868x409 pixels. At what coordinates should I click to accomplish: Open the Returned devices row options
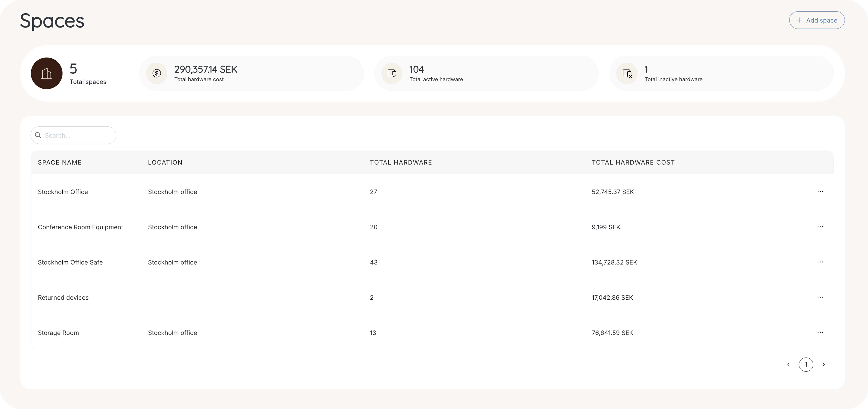coord(820,297)
